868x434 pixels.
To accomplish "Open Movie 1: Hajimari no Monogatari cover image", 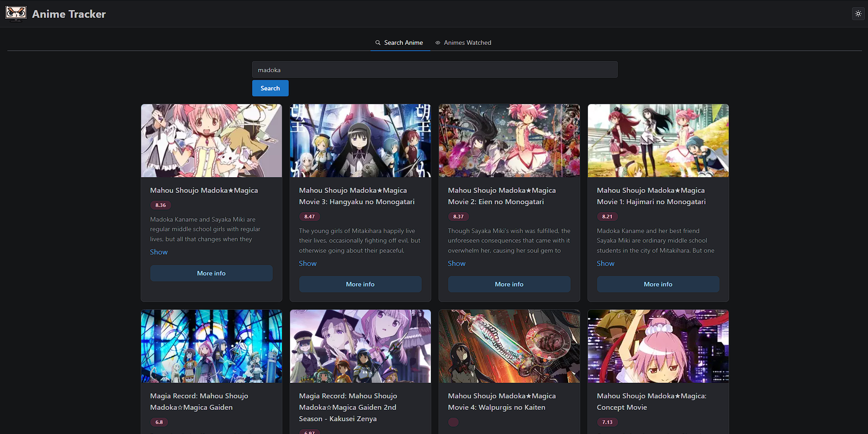I will (658, 141).
